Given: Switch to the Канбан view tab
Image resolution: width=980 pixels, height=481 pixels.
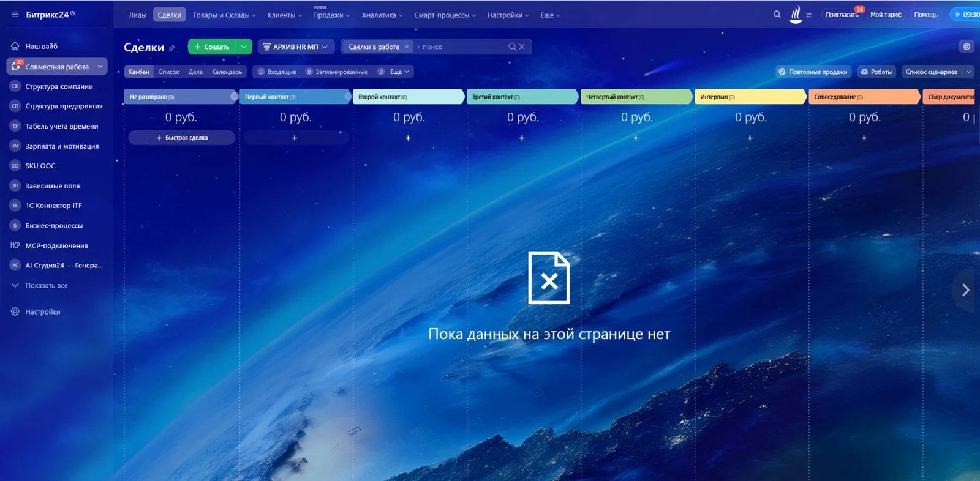Looking at the screenshot, I should coord(139,72).
